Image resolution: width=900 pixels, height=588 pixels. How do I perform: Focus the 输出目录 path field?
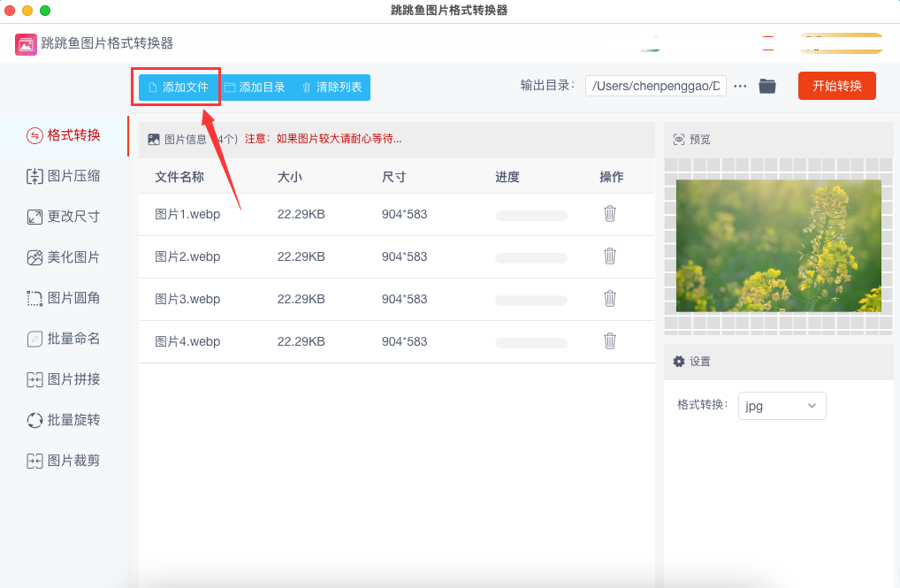pos(655,86)
